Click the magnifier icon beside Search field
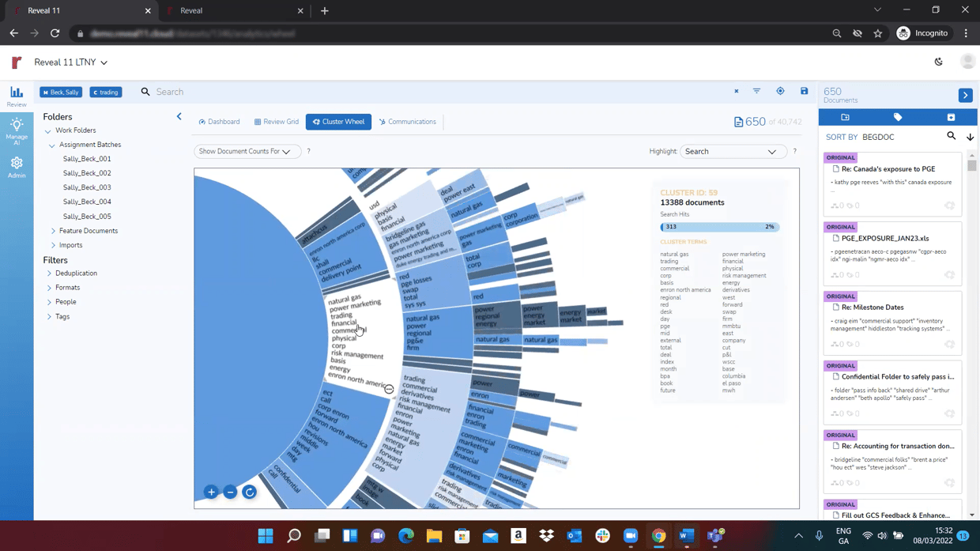The image size is (980, 551). (x=145, y=92)
